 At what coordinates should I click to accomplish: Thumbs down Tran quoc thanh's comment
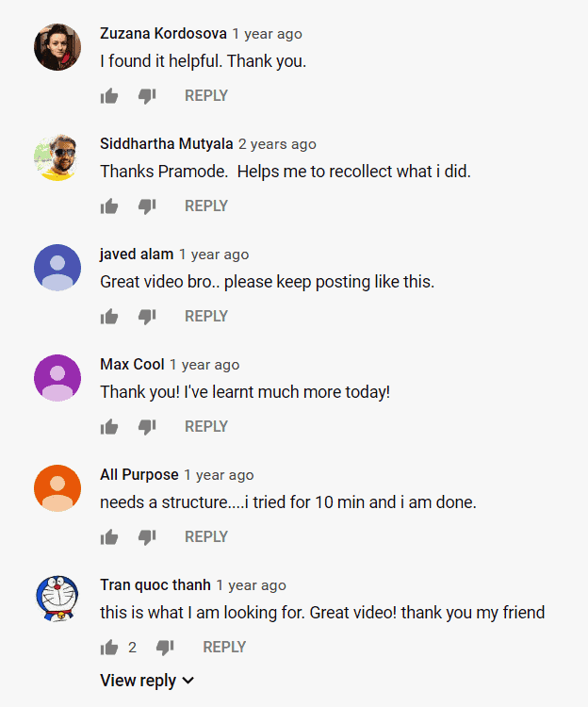click(165, 648)
